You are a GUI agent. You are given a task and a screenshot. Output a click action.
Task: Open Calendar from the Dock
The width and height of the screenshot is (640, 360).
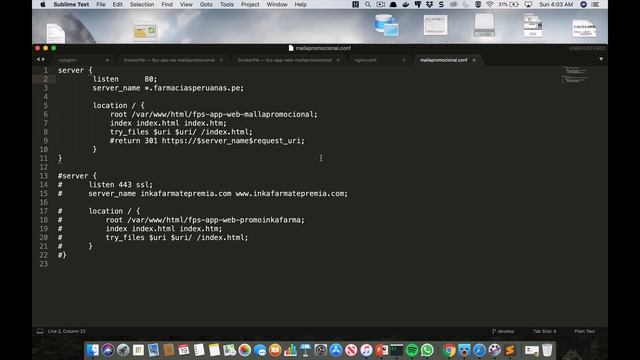184,350
